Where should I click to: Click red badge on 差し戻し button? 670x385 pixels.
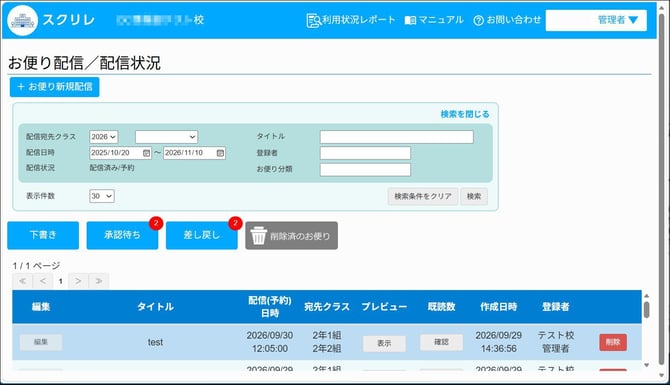235,223
